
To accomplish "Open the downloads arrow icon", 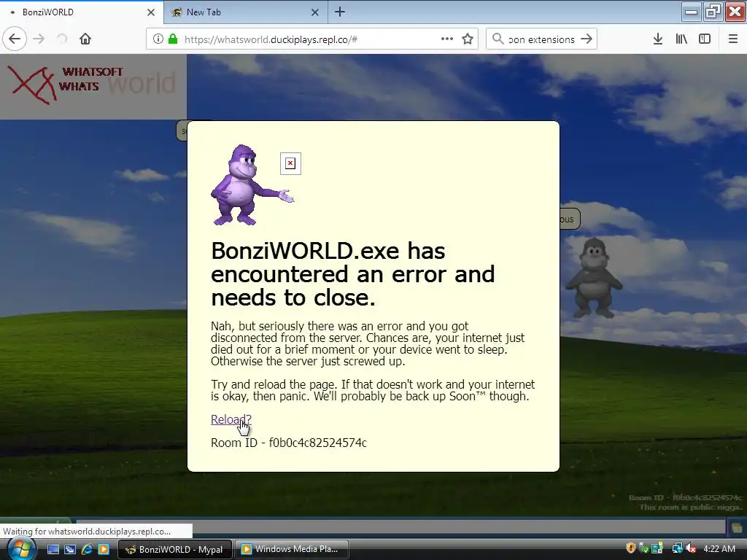I will coord(658,39).
